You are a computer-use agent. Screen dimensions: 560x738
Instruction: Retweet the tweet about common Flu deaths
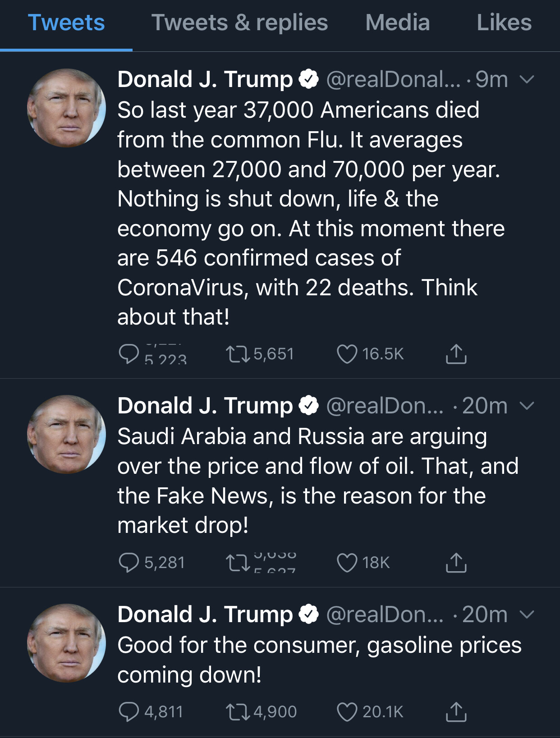238,354
